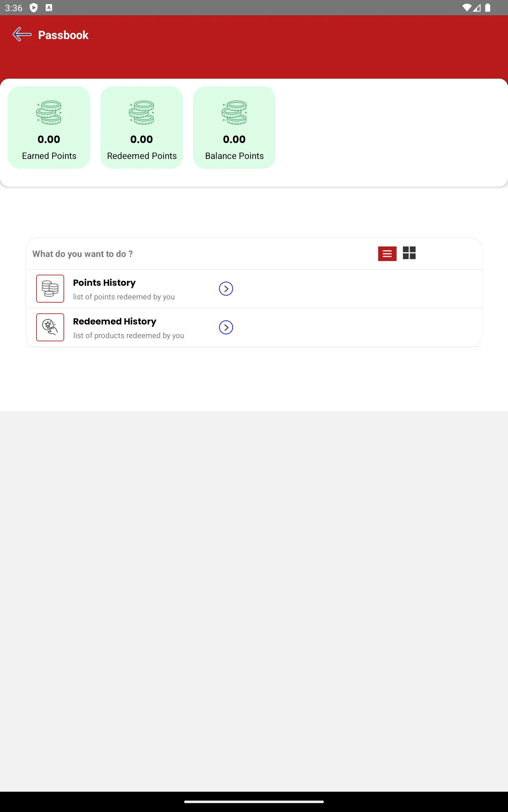Tap the back arrow next to Passbook
The height and width of the screenshot is (812, 508).
[22, 34]
